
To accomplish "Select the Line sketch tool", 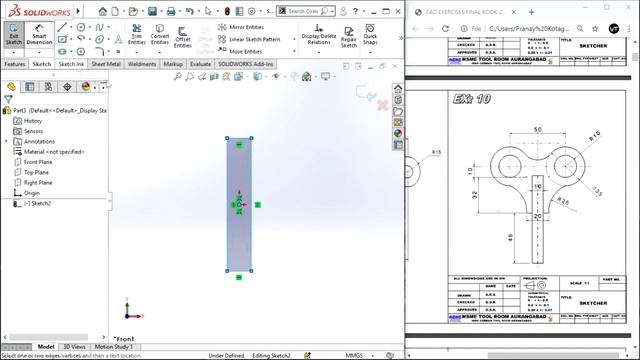I will click(62, 27).
